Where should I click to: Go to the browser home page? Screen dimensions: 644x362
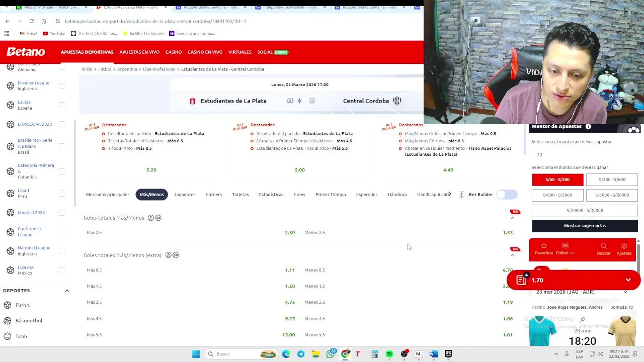tap(43, 21)
